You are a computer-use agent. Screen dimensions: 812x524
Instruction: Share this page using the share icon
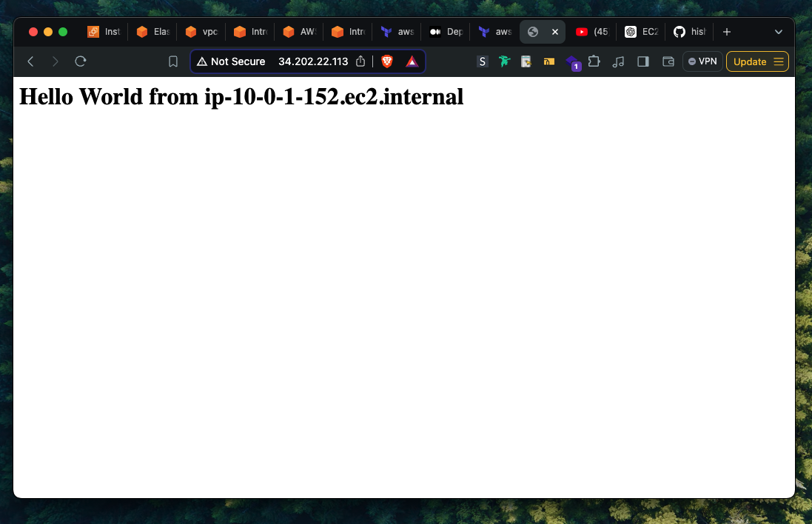click(x=360, y=61)
